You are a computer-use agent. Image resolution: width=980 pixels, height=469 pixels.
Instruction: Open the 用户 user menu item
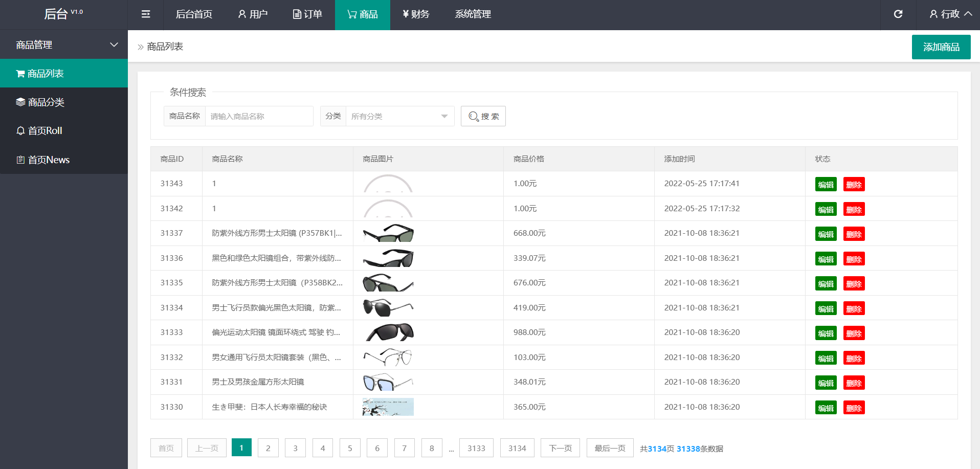[x=253, y=14]
